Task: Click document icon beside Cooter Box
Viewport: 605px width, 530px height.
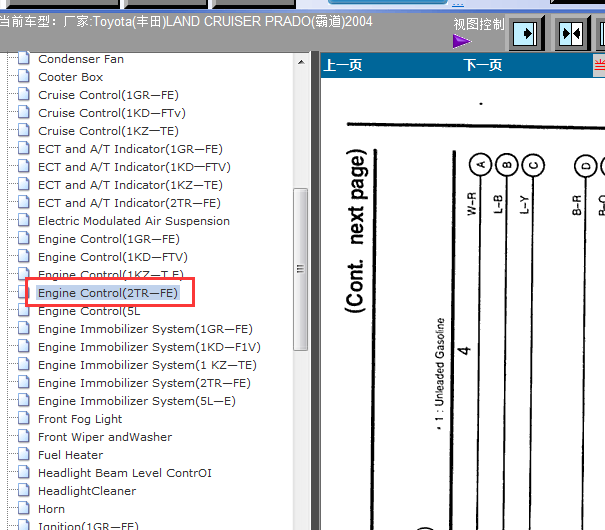Action: point(24,76)
